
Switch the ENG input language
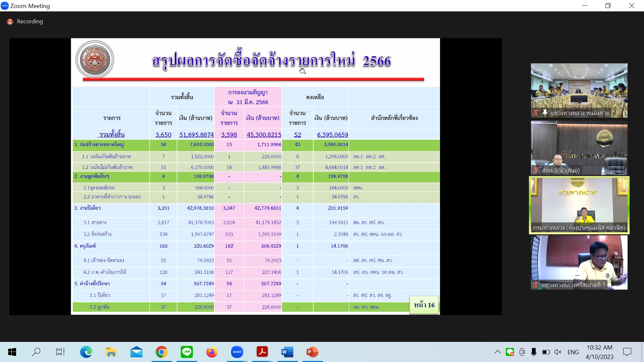tap(573, 352)
